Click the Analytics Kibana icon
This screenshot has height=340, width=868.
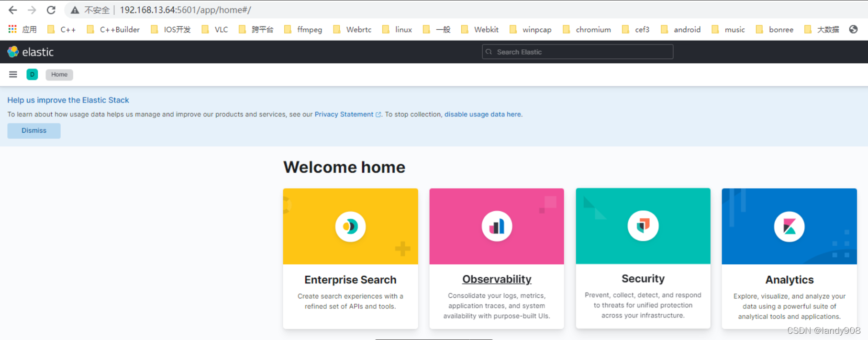(789, 227)
